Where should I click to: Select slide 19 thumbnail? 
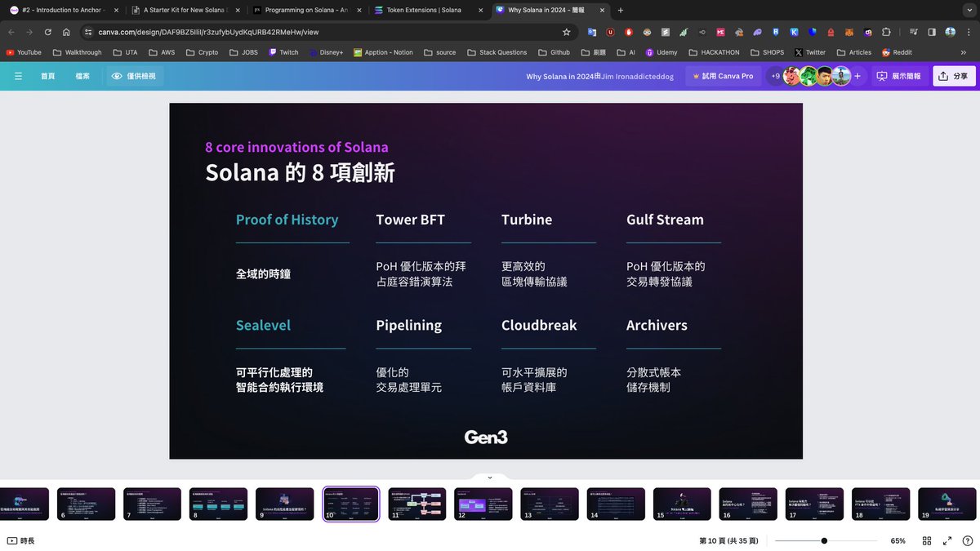947,504
